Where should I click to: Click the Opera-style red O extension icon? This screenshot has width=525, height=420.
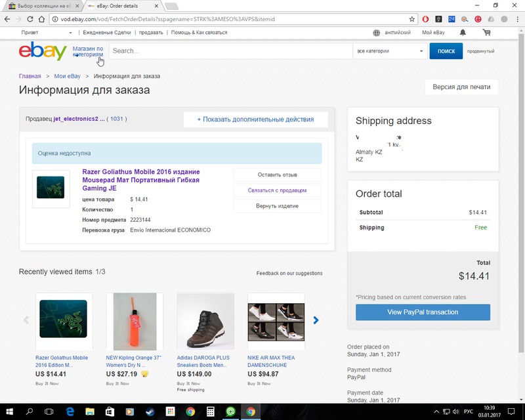pos(425,19)
